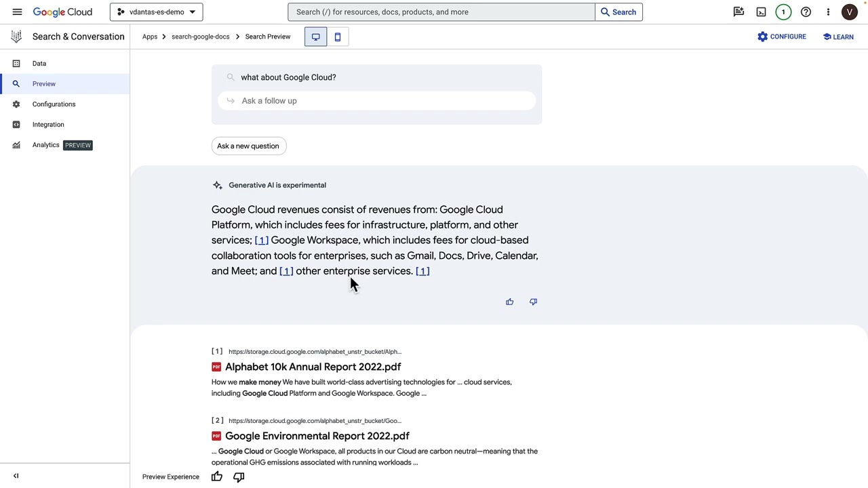Open Data in the sidebar

39,63
